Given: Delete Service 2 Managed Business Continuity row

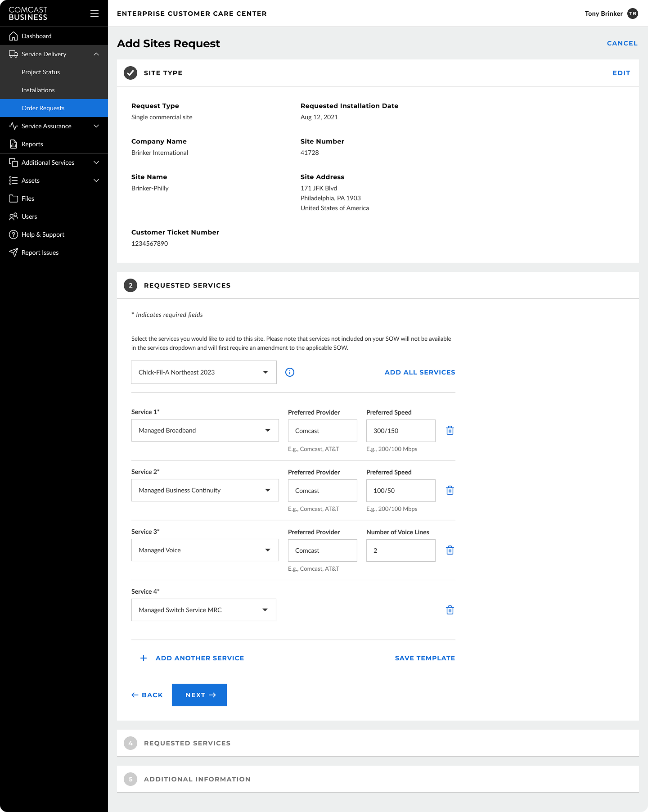Looking at the screenshot, I should coord(450,490).
